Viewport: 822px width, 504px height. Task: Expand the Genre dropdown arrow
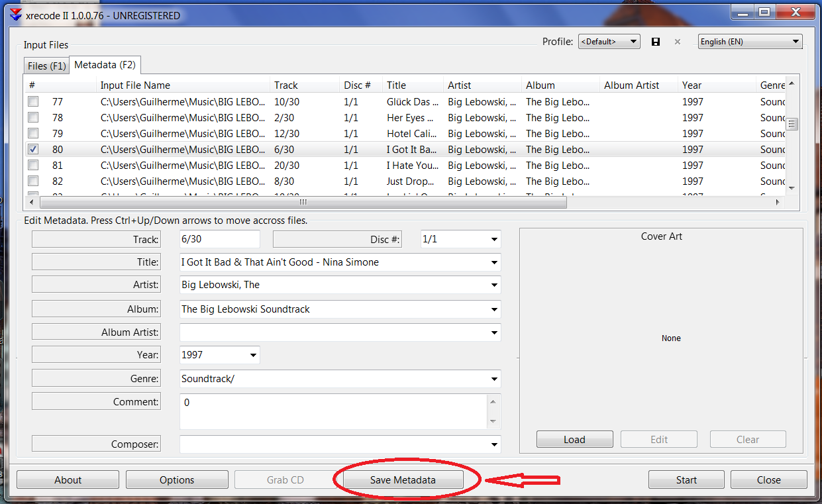(494, 379)
